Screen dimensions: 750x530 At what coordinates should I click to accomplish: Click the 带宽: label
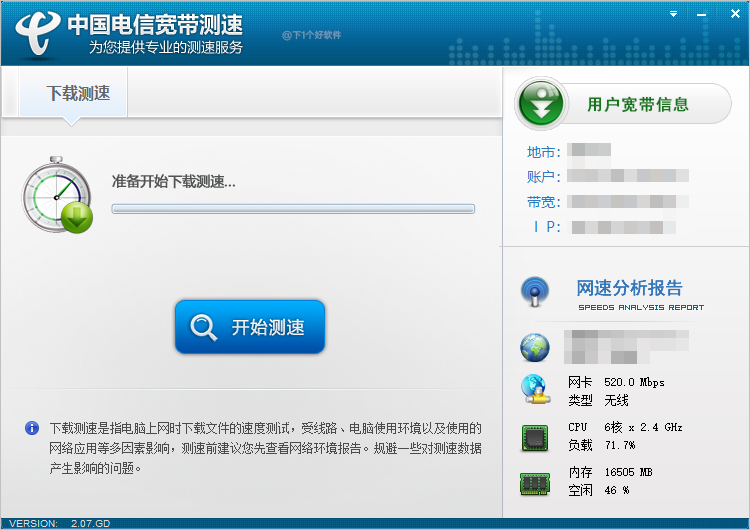543,202
